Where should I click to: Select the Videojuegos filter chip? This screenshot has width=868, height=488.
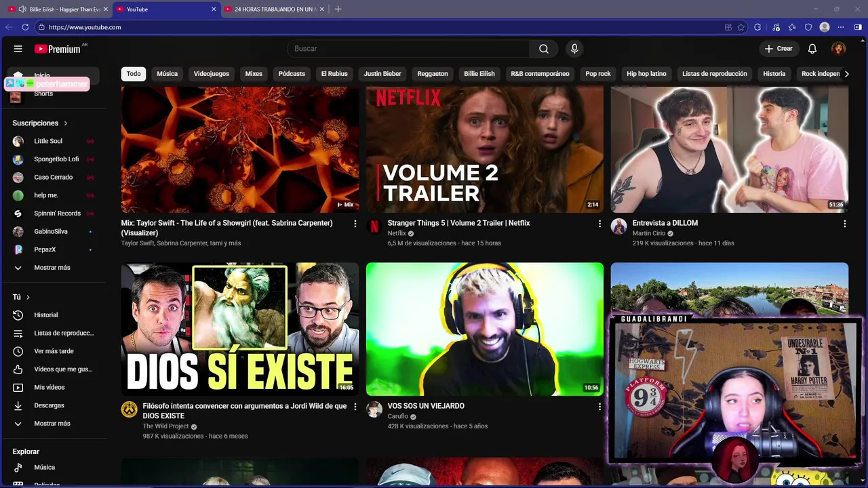(212, 74)
